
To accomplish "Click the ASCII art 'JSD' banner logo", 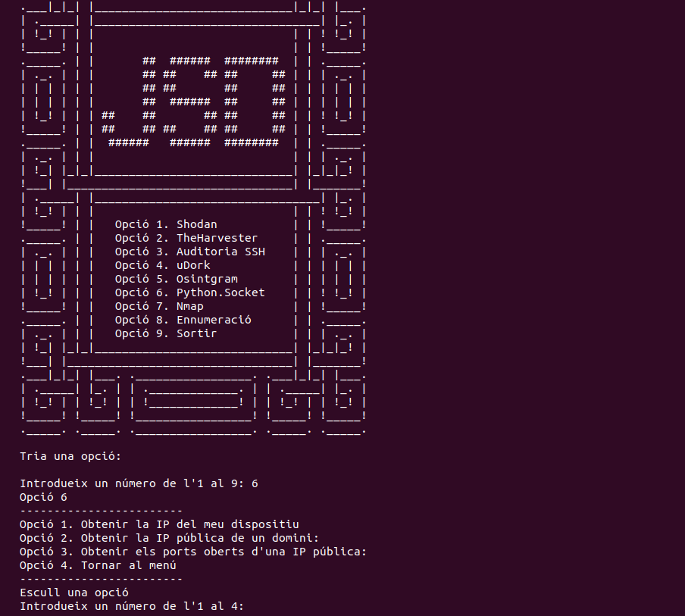I will pyautogui.click(x=193, y=102).
